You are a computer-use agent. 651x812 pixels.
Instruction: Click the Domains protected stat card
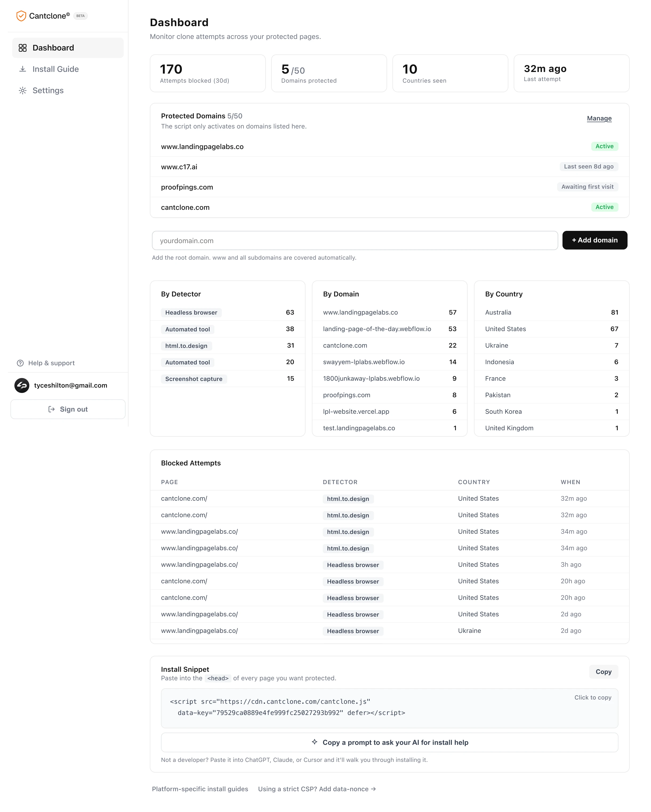pyautogui.click(x=329, y=73)
